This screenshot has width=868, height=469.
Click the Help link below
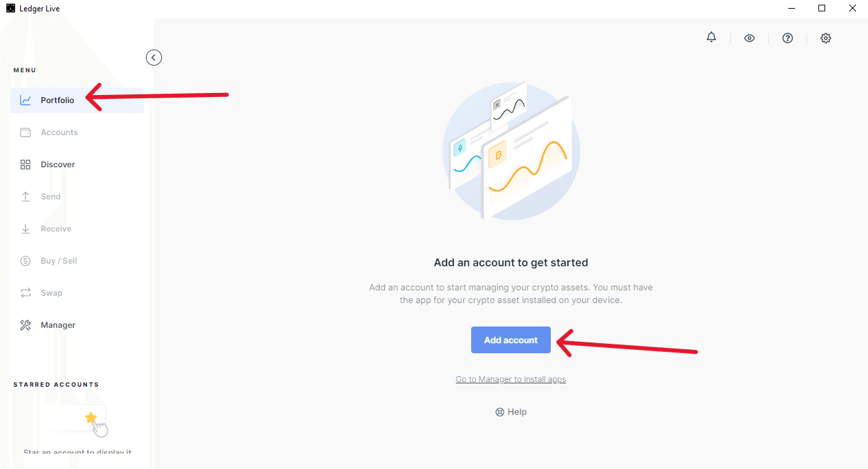[511, 412]
